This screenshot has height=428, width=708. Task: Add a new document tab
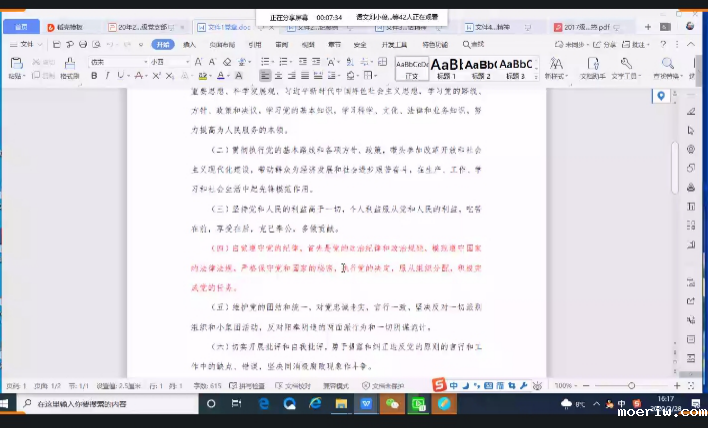pyautogui.click(x=647, y=27)
